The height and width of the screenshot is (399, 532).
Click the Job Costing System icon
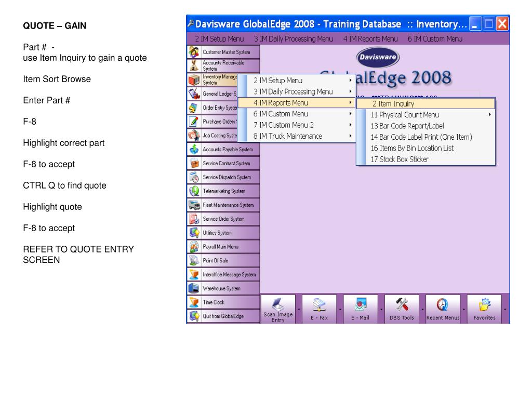(194, 136)
